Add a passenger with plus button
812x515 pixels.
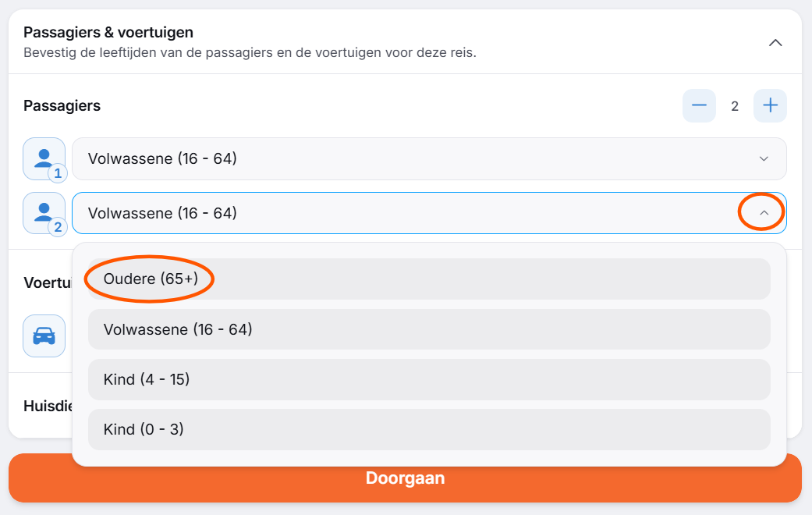pos(770,105)
